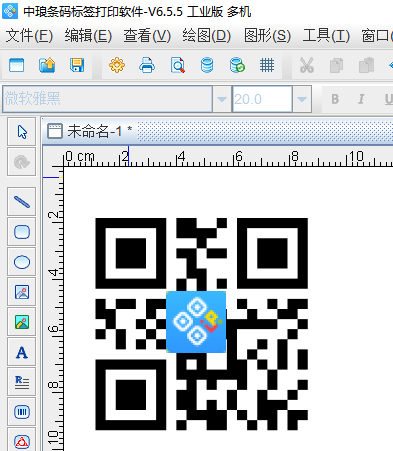Open the 文件(F) menu
This screenshot has height=451, width=393.
pos(29,35)
